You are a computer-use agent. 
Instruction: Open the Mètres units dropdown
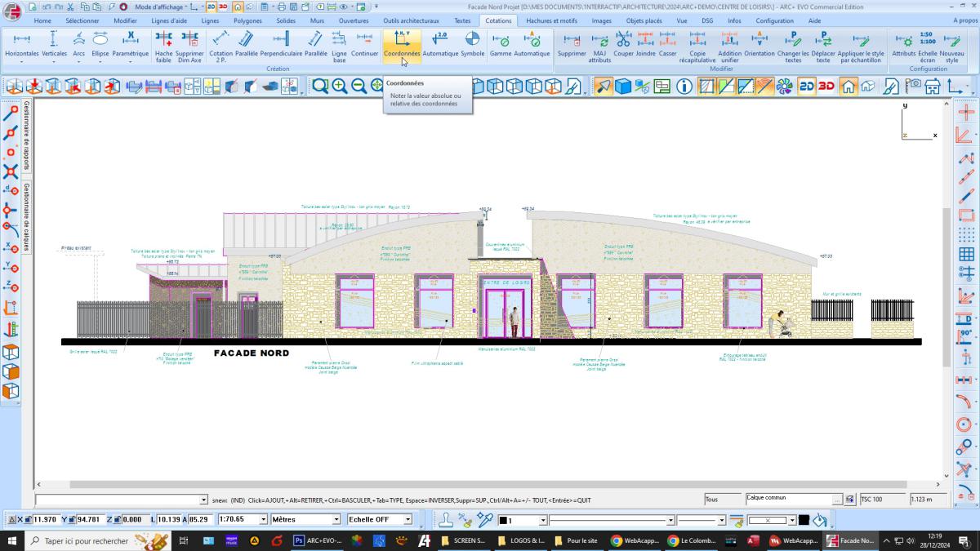coord(336,519)
